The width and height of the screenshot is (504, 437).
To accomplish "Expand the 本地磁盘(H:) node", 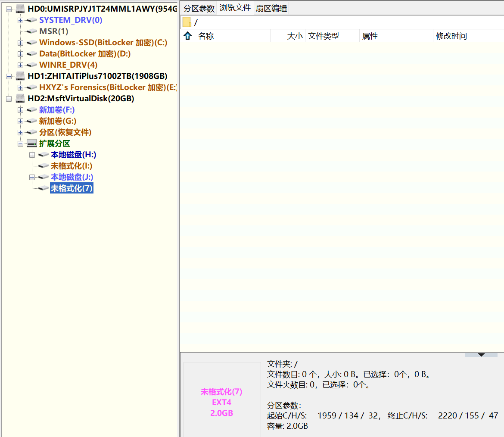I will point(32,155).
